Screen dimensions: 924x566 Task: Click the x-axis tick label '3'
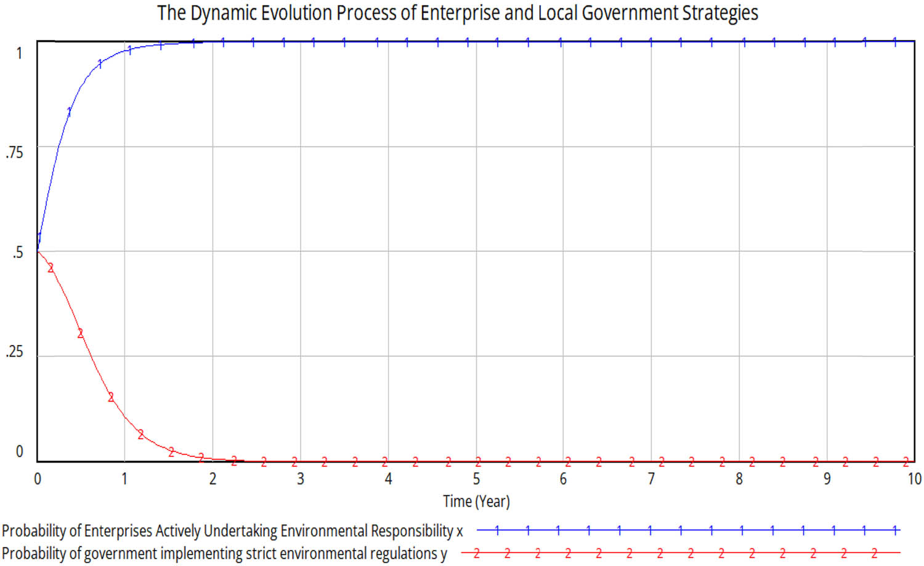coord(301,479)
